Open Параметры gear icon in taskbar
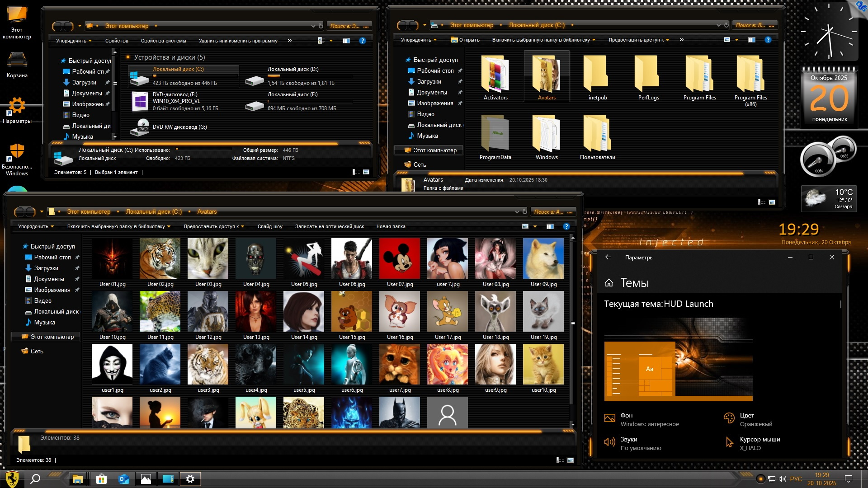The width and height of the screenshot is (868, 488). pos(190,479)
